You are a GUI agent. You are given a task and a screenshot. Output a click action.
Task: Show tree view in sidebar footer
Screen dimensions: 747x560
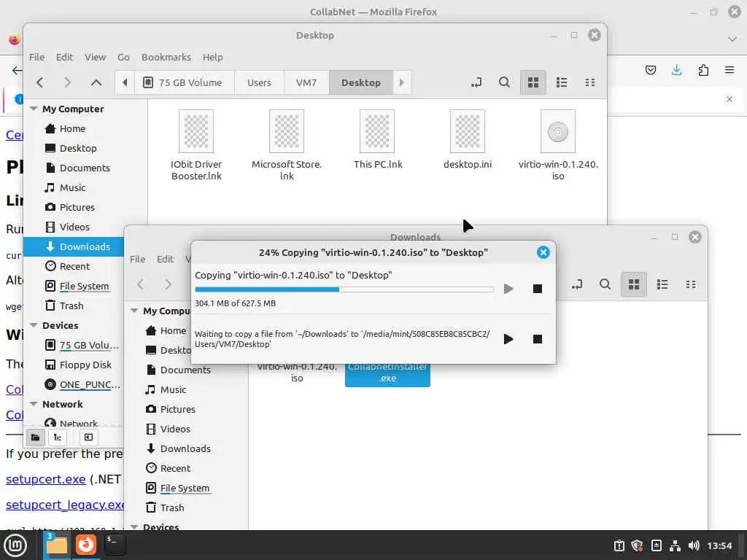click(58, 437)
